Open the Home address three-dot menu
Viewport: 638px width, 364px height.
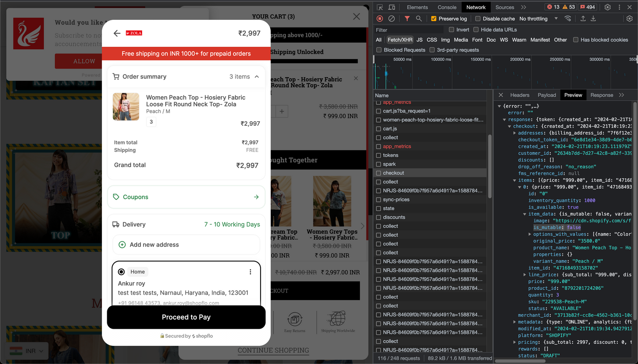click(250, 272)
